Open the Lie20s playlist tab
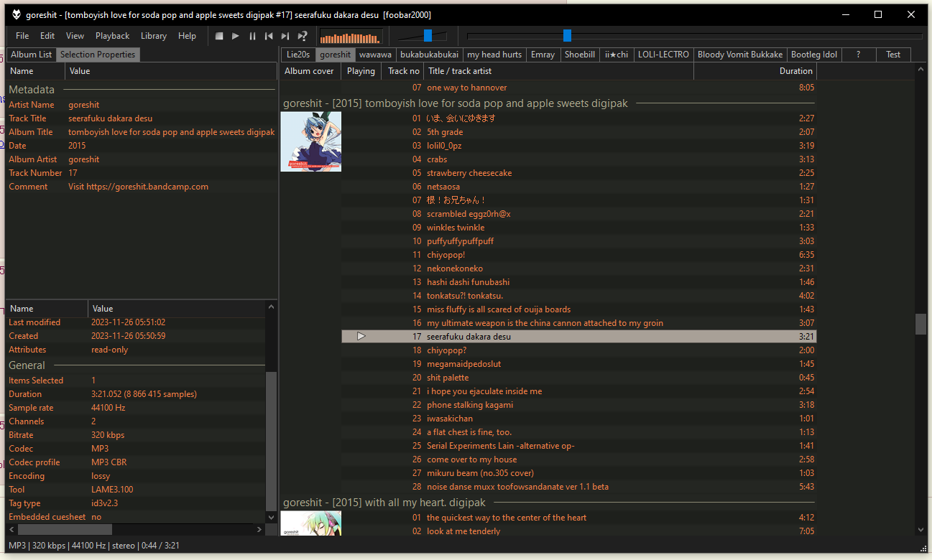Screen dimensions: 932x560 pos(298,55)
